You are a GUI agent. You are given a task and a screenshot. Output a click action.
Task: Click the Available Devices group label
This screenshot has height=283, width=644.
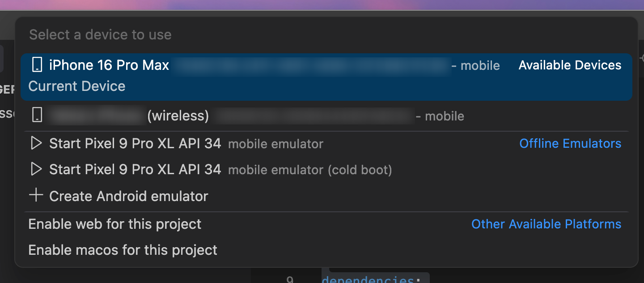coord(570,65)
